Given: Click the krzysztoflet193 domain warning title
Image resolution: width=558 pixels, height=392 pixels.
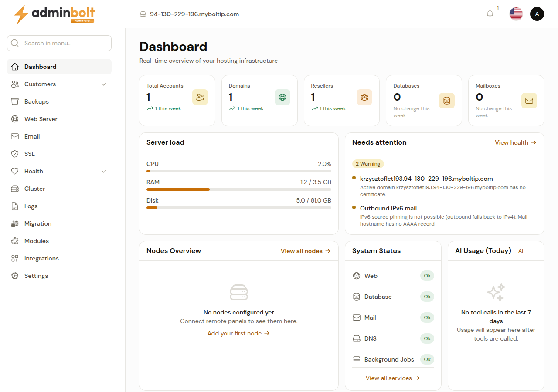Looking at the screenshot, I should pos(426,179).
